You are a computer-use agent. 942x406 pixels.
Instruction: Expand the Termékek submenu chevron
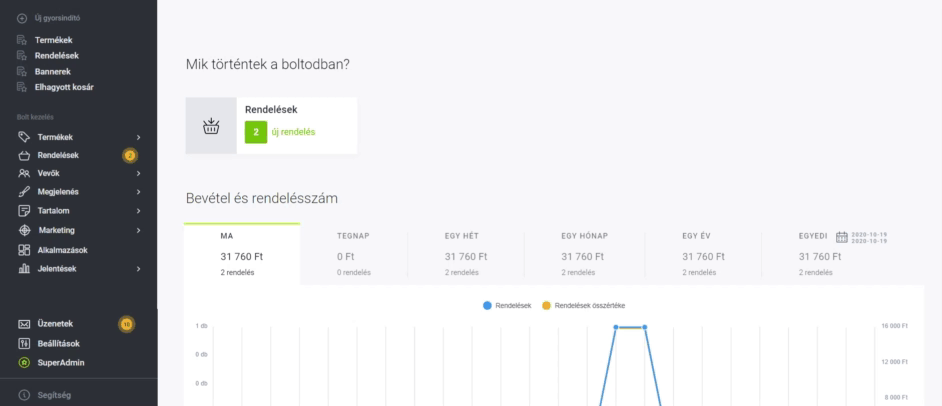138,138
